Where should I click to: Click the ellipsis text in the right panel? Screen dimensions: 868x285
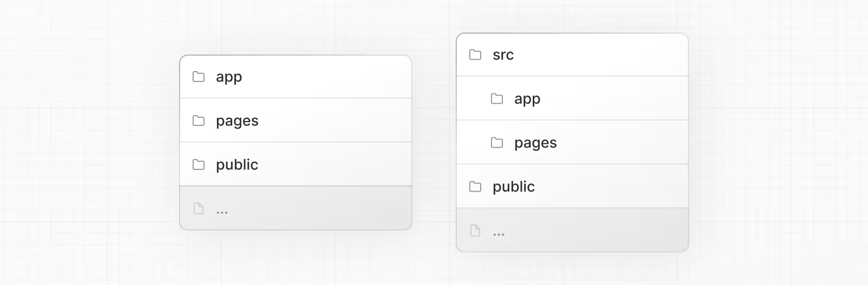(x=499, y=234)
